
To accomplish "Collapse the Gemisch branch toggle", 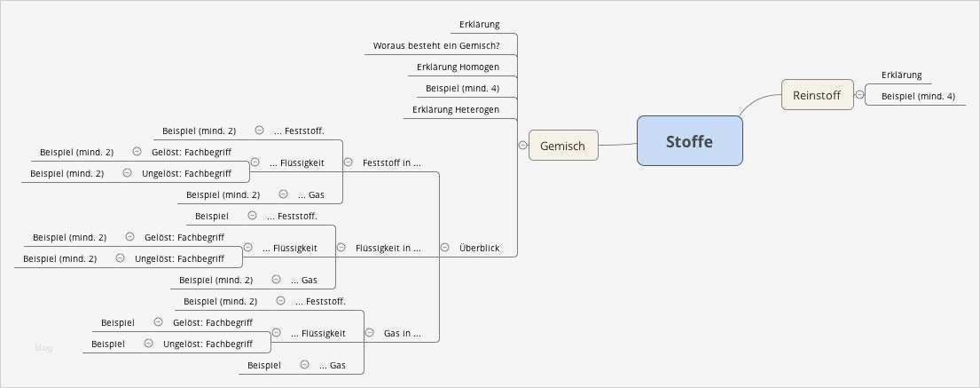I will click(x=522, y=145).
